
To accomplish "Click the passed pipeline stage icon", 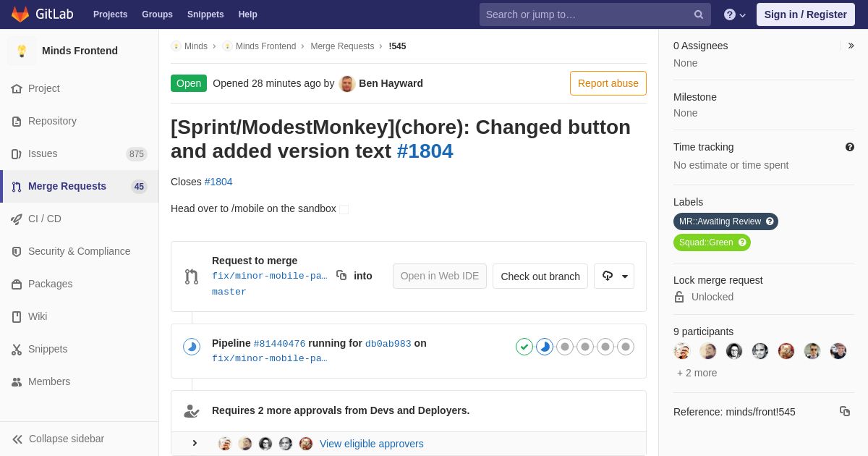I will [x=524, y=347].
